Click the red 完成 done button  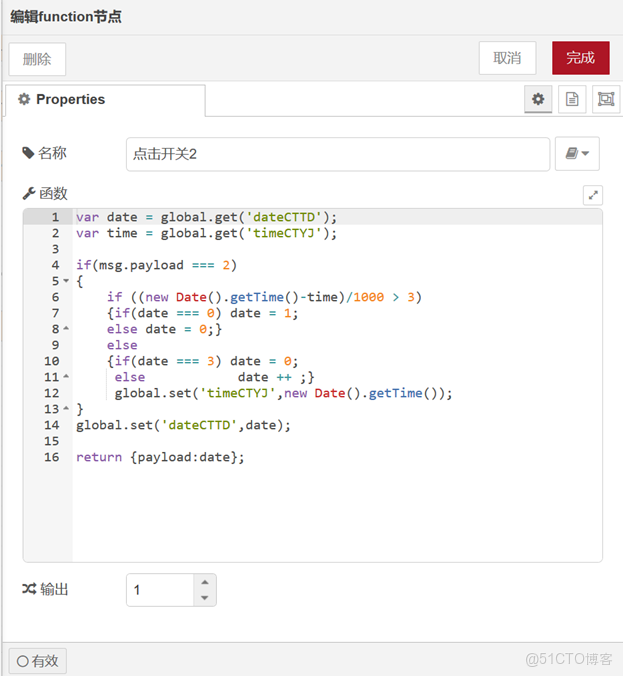pyautogui.click(x=581, y=58)
